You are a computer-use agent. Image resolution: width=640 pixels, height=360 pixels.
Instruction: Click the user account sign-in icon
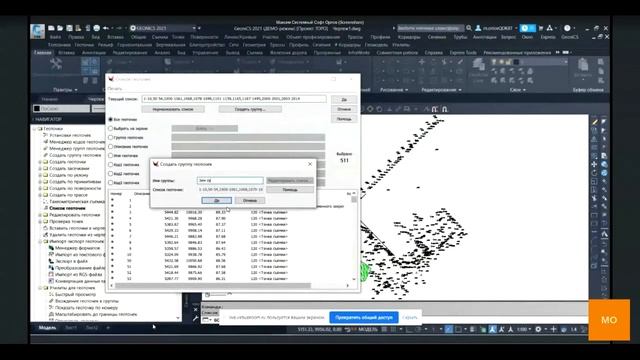pyautogui.click(x=478, y=28)
